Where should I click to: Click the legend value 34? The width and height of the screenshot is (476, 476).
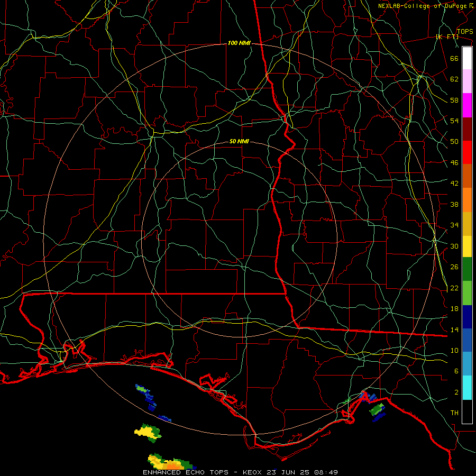coord(454,225)
